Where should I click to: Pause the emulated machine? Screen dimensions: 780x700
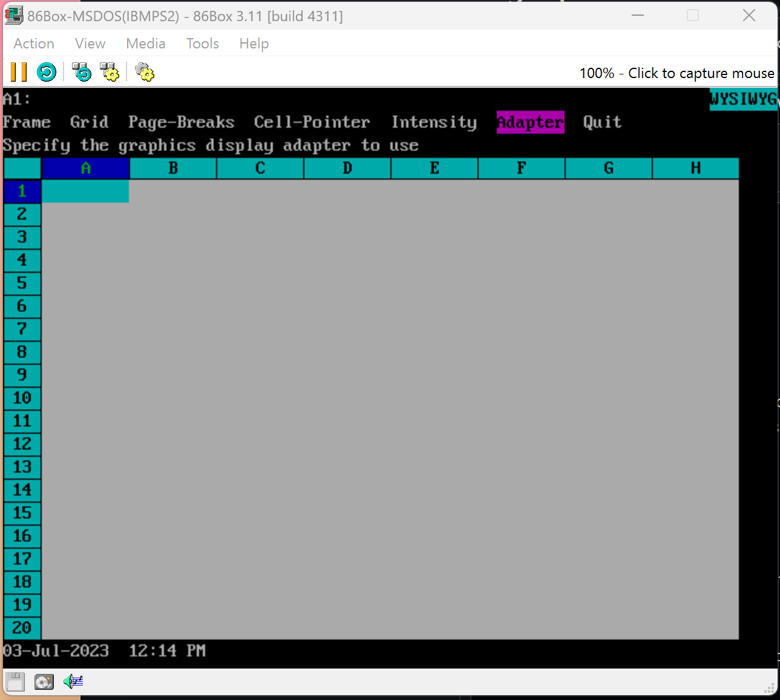(18, 71)
